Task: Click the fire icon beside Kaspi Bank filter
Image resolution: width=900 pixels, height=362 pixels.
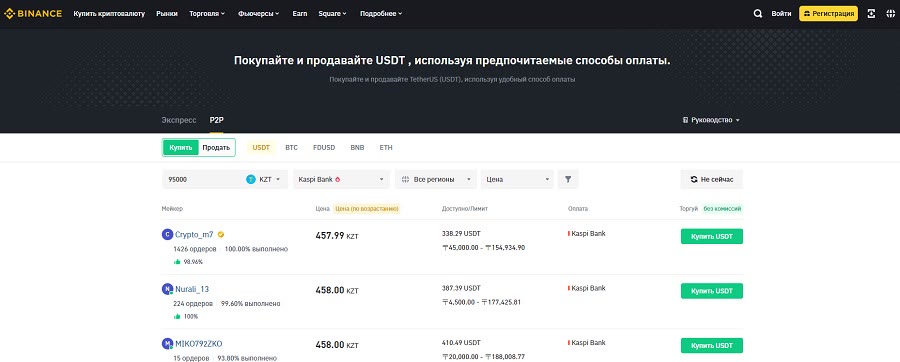Action: pyautogui.click(x=338, y=179)
